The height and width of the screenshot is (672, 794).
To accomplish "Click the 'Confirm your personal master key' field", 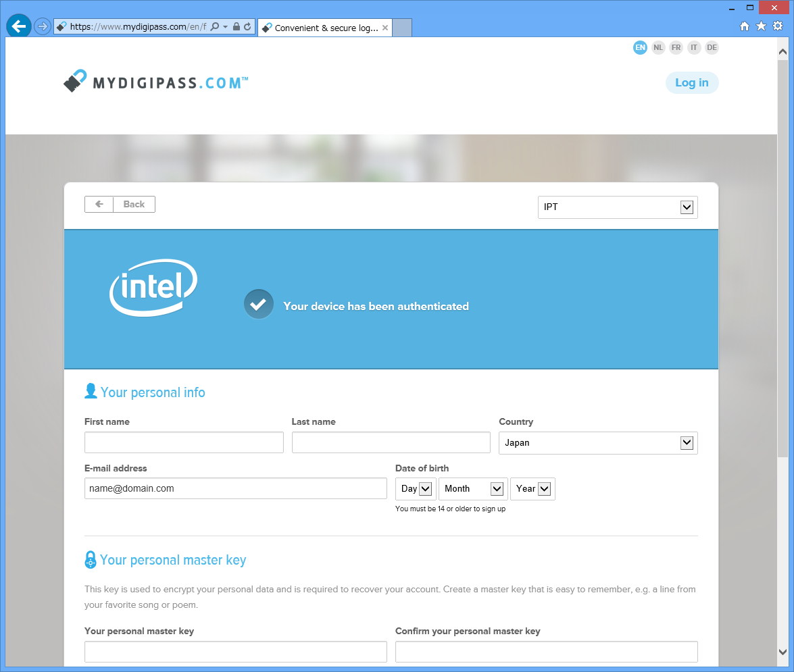I will 547,652.
